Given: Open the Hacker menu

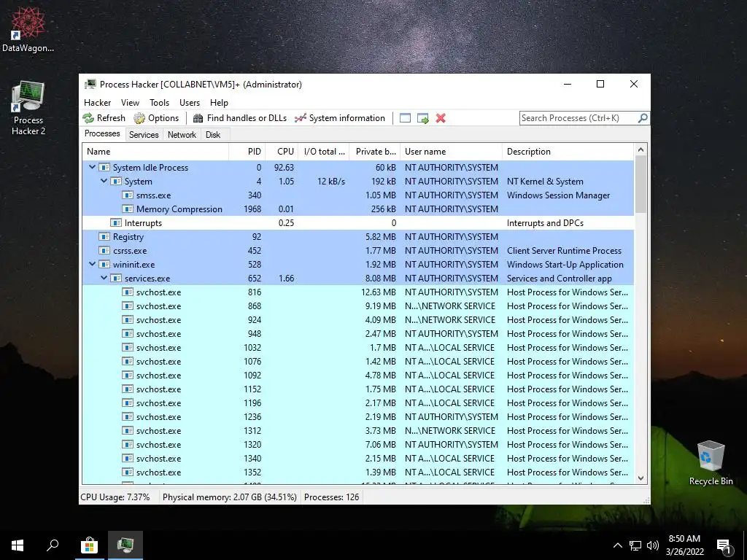Looking at the screenshot, I should pyautogui.click(x=97, y=102).
